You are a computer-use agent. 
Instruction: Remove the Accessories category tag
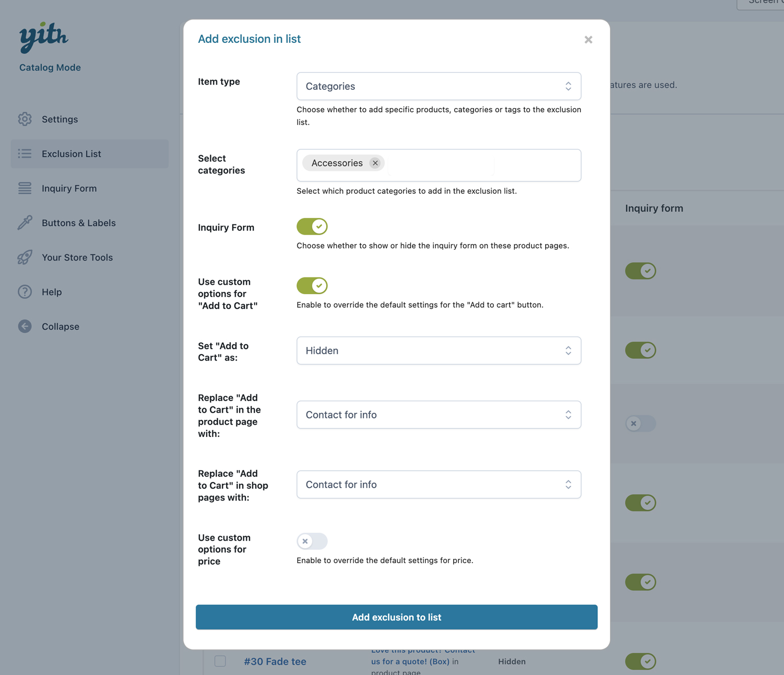(375, 163)
